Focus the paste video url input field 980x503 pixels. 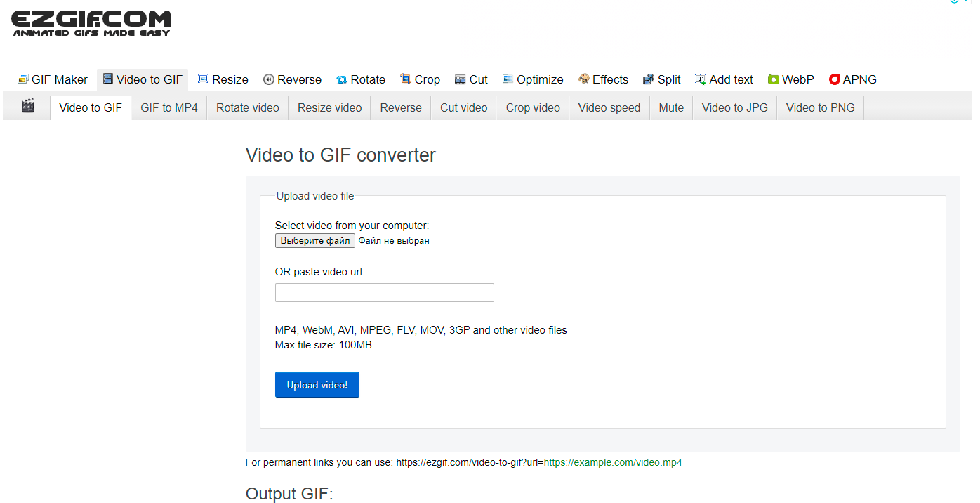[385, 293]
